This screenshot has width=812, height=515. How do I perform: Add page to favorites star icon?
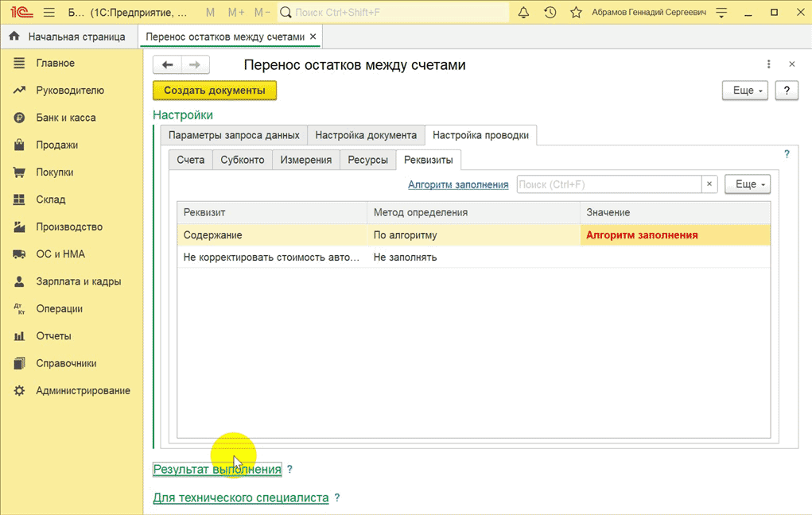(576, 13)
